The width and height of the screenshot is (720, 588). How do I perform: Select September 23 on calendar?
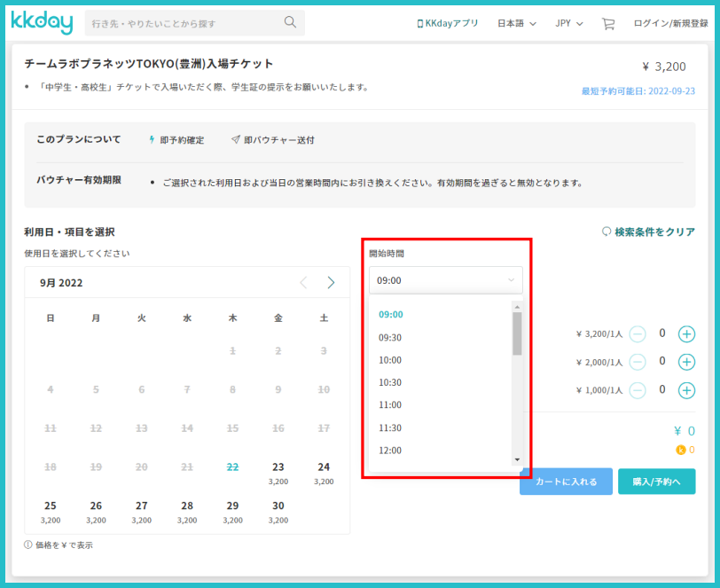pos(278,474)
